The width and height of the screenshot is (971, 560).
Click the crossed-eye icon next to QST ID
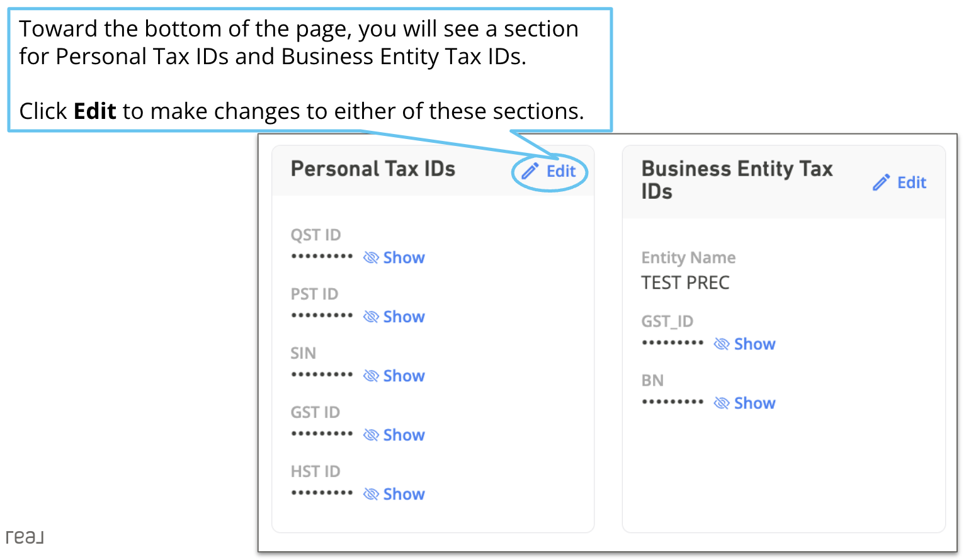(x=371, y=257)
